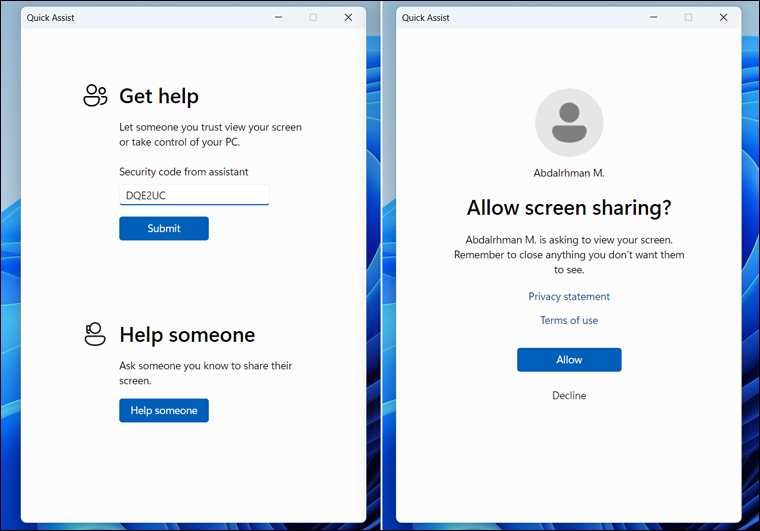The image size is (760, 531).
Task: Click the maximize button in right window
Action: coord(688,17)
